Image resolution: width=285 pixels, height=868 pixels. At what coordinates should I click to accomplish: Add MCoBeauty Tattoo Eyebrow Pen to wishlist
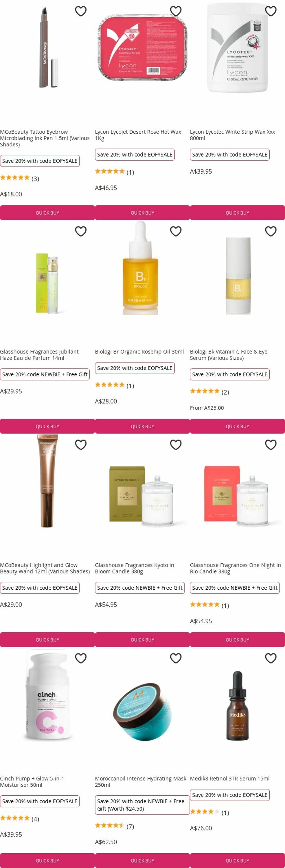(x=81, y=11)
